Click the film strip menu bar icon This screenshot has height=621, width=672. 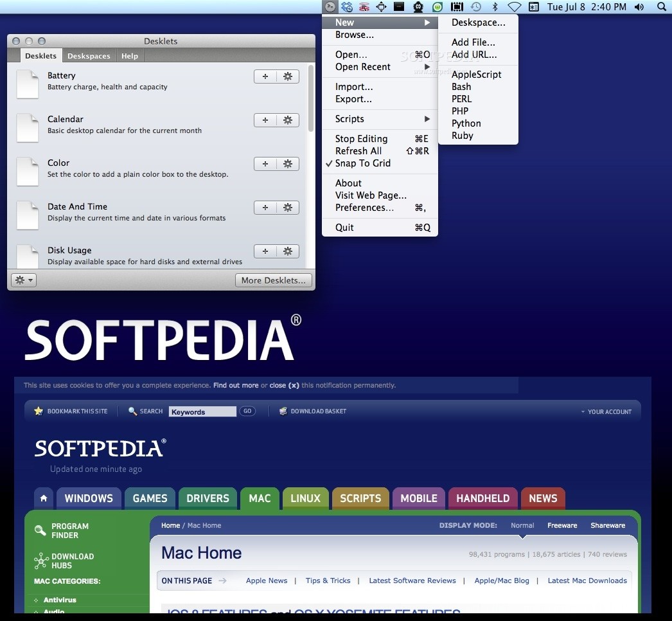coord(457,6)
